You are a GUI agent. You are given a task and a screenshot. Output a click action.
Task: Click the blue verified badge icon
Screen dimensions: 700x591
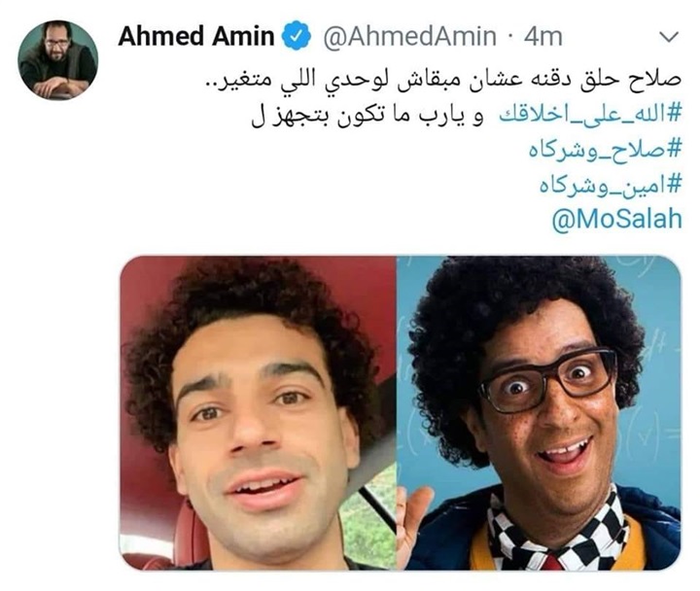pos(297,36)
